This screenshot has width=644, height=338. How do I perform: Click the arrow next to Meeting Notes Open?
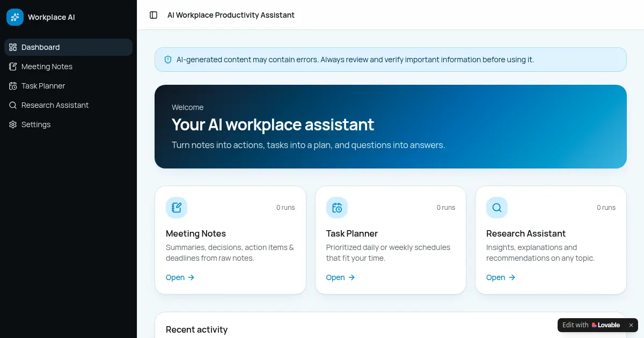click(191, 277)
